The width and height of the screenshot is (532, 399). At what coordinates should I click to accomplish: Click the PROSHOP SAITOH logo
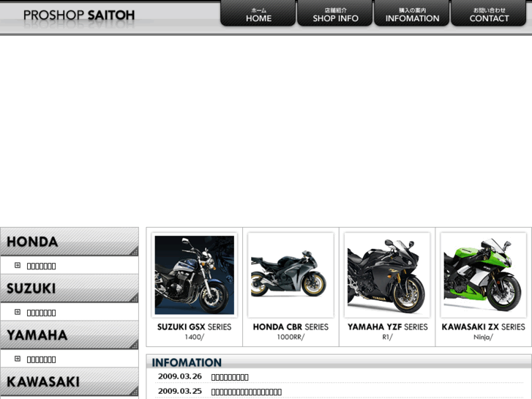(x=79, y=15)
